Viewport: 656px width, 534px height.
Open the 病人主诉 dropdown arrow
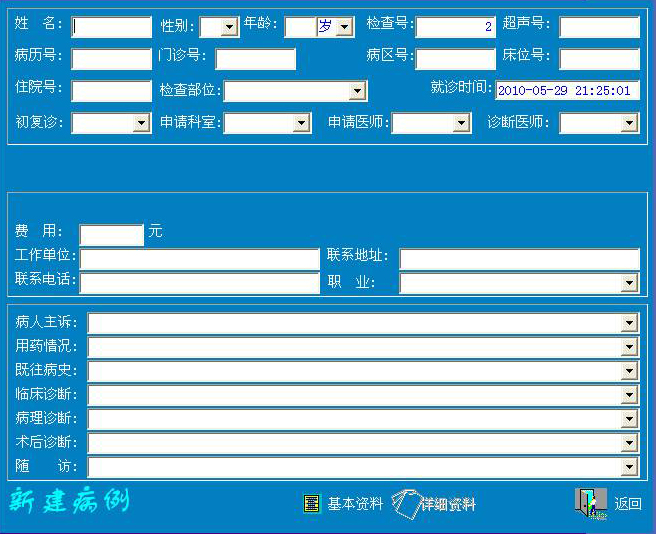[630, 323]
